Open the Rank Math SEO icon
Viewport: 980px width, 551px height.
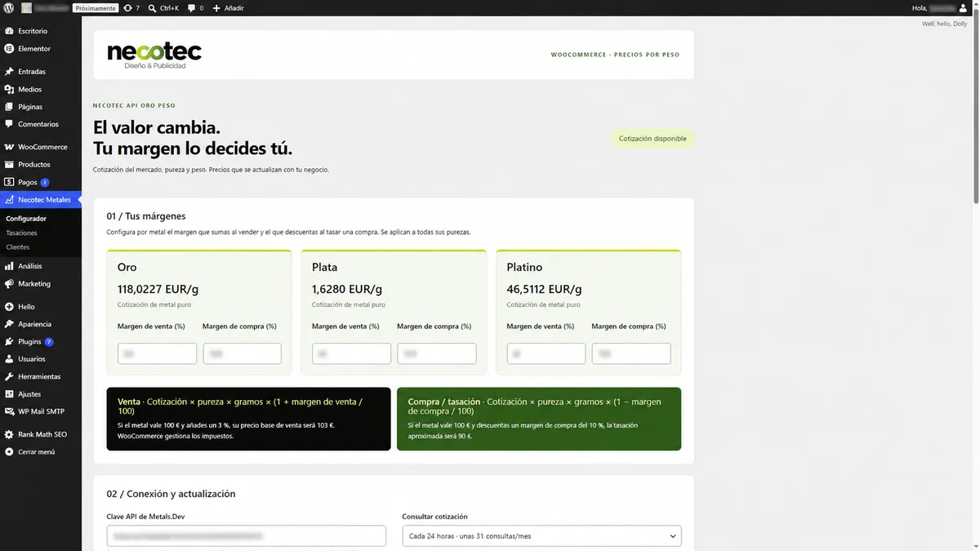(x=9, y=434)
